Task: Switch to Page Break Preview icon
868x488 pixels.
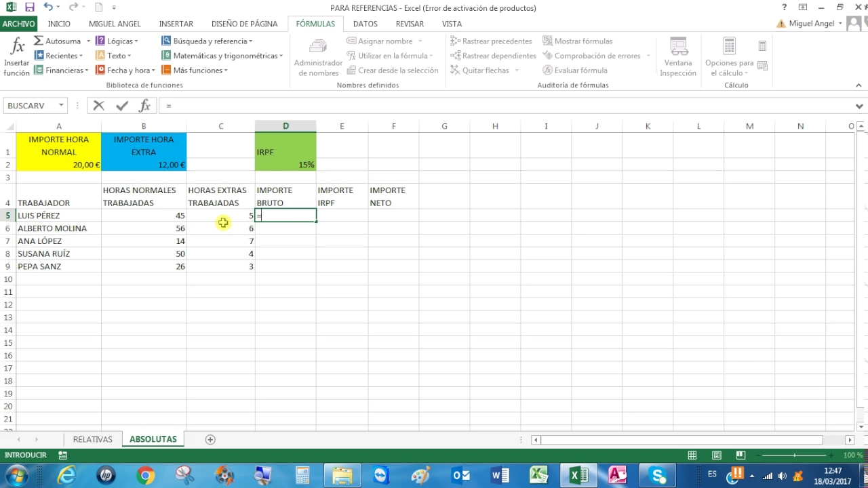Action: tap(741, 455)
